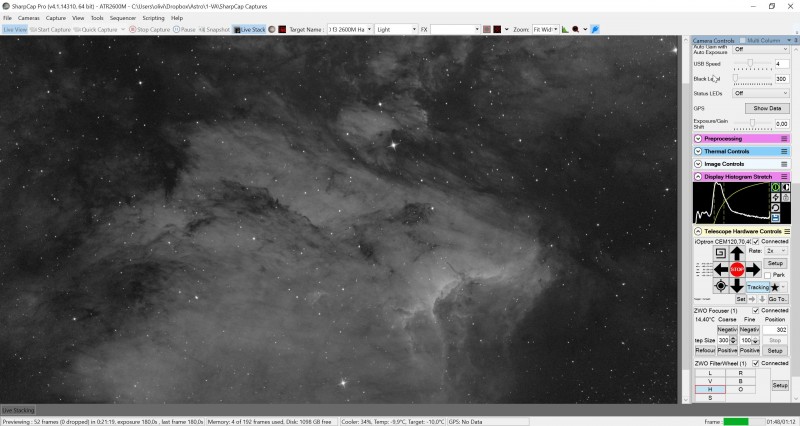Open the Preprocessing section menu icon
Viewport: 800px width, 426px height.
[x=784, y=138]
